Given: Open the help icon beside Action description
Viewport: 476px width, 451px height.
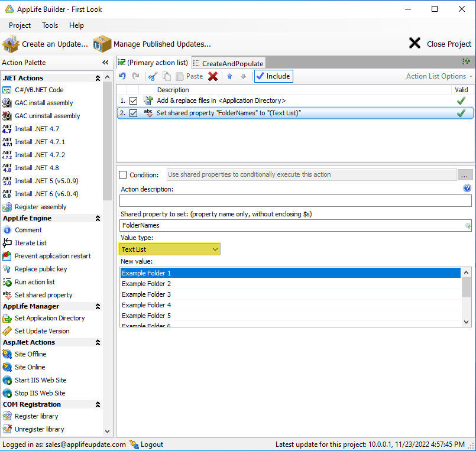Looking at the screenshot, I should click(467, 188).
